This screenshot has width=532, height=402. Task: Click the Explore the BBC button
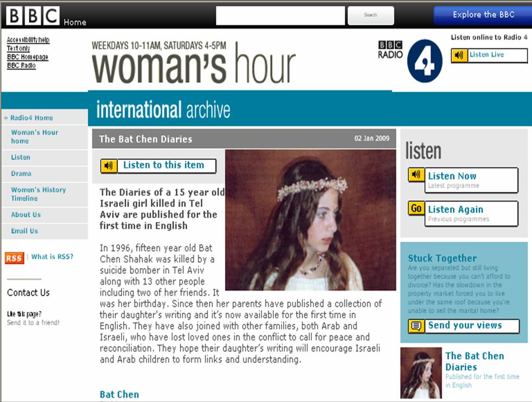point(483,15)
